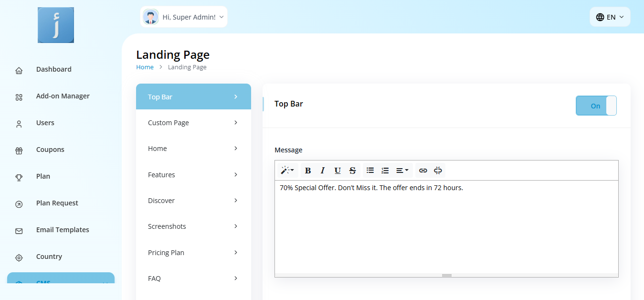Open Email Templates from sidebar

pyautogui.click(x=63, y=230)
